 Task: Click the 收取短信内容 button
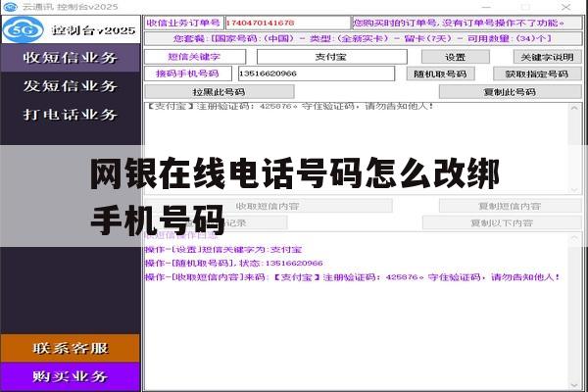tap(268, 206)
